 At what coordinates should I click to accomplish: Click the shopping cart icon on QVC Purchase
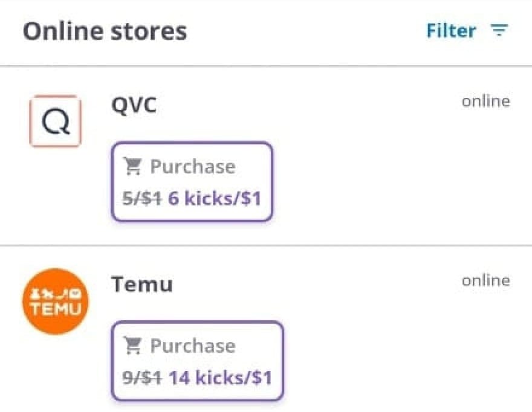[x=135, y=166]
